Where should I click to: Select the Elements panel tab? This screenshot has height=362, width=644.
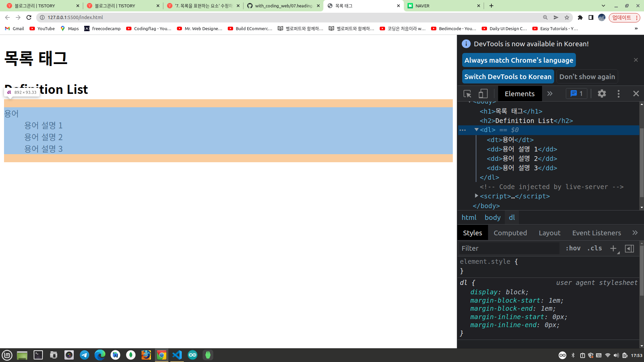(520, 94)
